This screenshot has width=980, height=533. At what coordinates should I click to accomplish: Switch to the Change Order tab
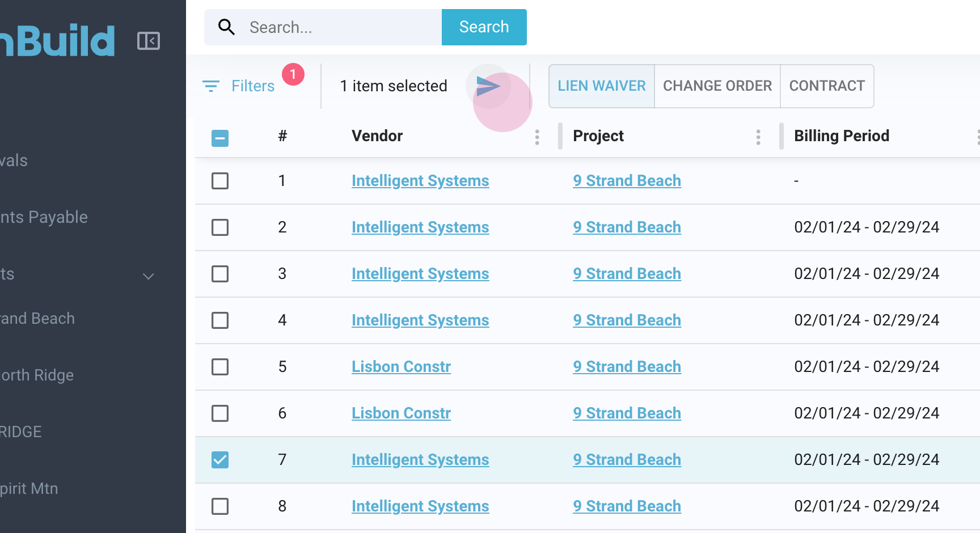[x=717, y=86]
